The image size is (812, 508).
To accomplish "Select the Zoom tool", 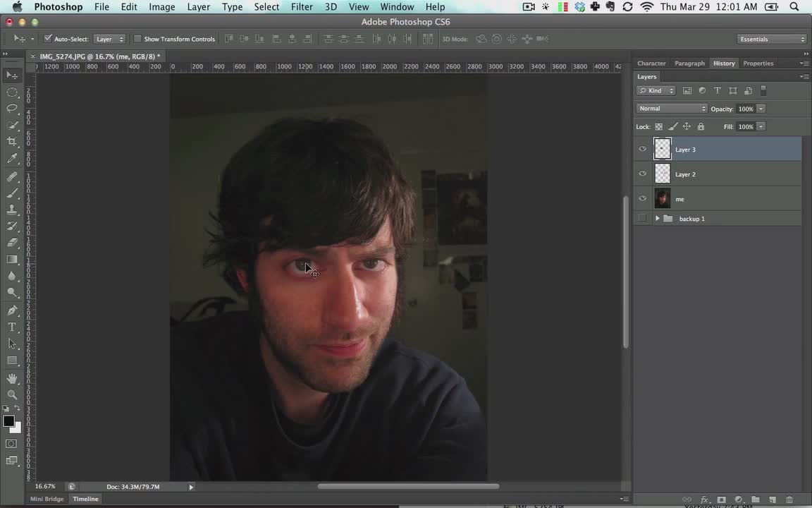I will [x=12, y=395].
